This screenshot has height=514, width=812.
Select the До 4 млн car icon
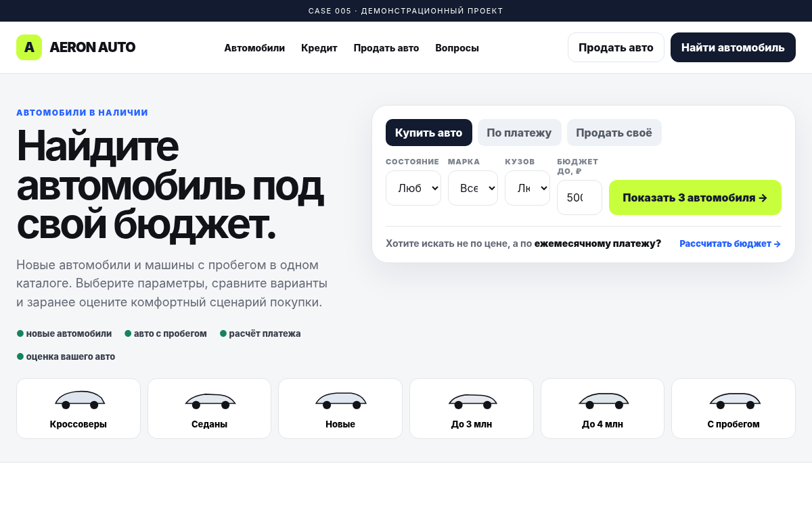point(604,400)
